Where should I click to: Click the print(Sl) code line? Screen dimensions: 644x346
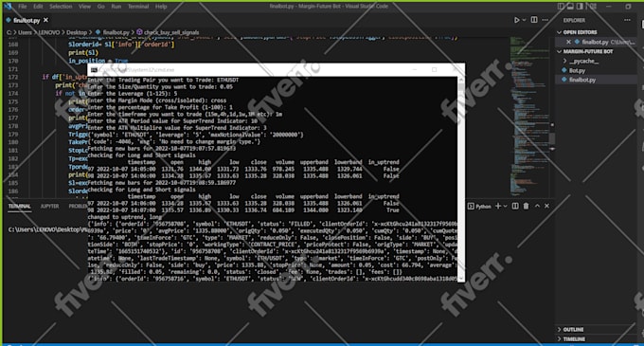click(83, 52)
